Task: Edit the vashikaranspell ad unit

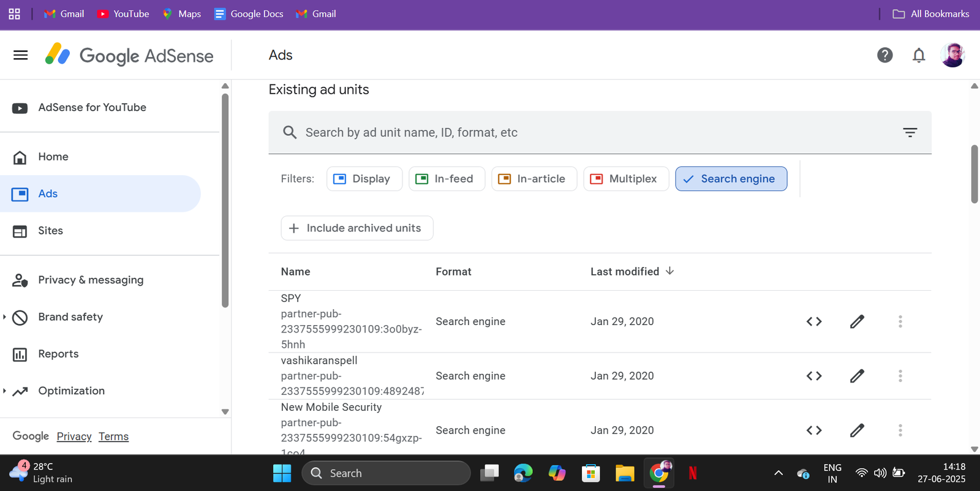Action: click(x=857, y=376)
